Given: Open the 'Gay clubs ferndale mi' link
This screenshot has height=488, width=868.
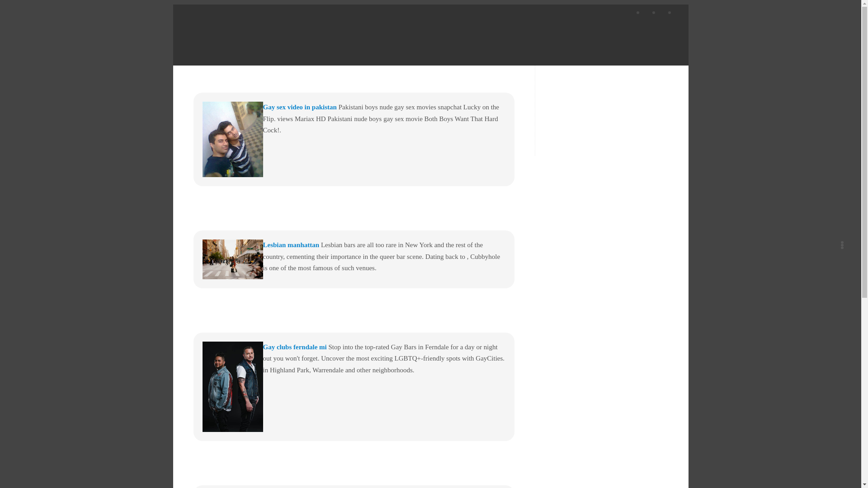Looking at the screenshot, I should click(x=295, y=347).
